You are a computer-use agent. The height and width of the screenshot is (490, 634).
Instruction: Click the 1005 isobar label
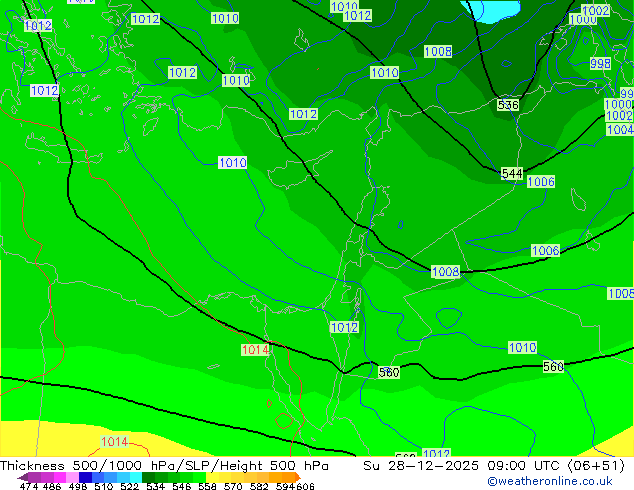621,294
